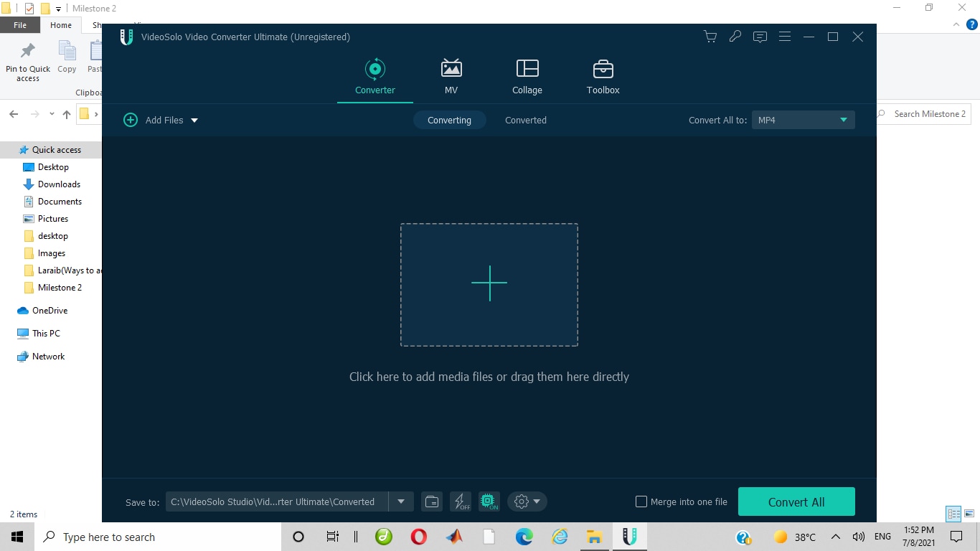Click the shopping cart purchase icon
Screen dimensions: 980x551
tap(710, 37)
